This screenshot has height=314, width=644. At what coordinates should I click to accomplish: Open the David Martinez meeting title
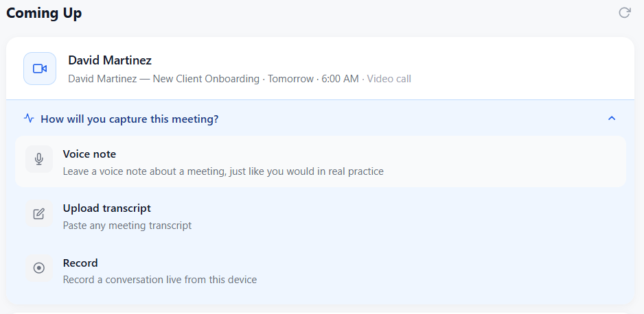(110, 60)
